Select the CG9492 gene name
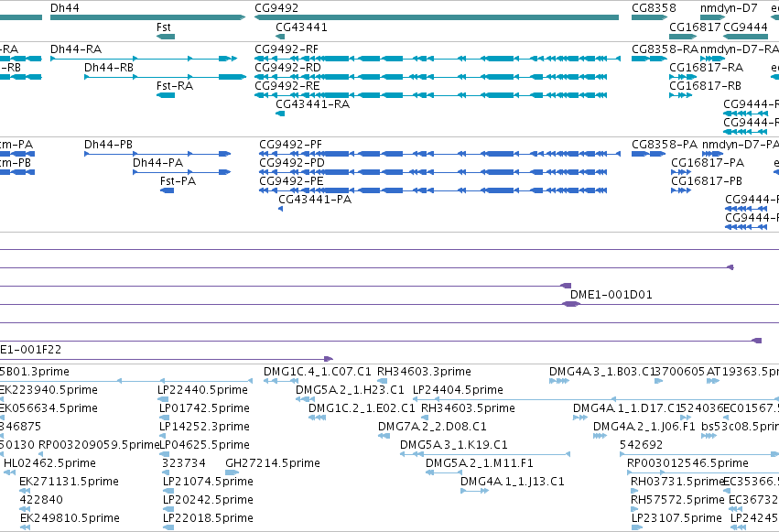 (x=276, y=8)
